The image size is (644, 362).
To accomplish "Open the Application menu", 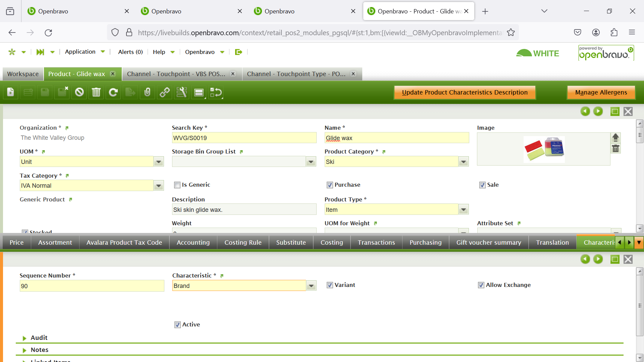I will [80, 52].
